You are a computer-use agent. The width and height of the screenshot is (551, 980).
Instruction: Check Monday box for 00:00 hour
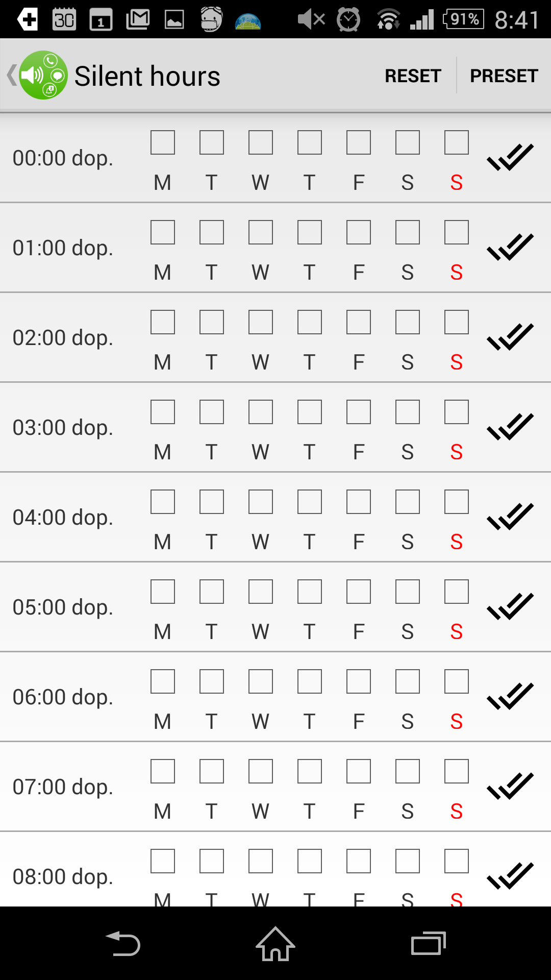click(163, 142)
